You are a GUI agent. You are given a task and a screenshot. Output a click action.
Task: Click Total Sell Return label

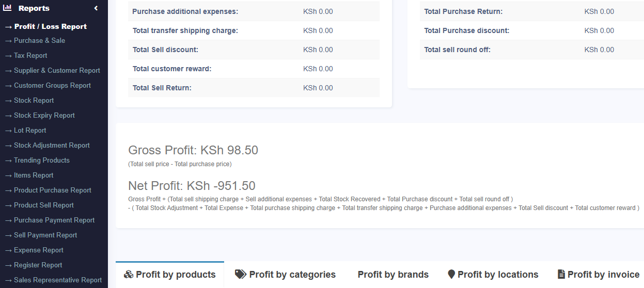[x=162, y=88]
